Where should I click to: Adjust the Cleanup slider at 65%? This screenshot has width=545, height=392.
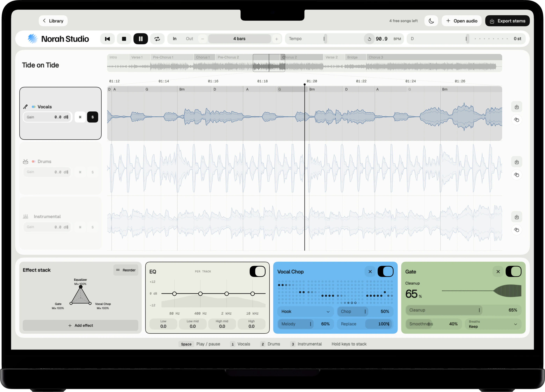463,310
